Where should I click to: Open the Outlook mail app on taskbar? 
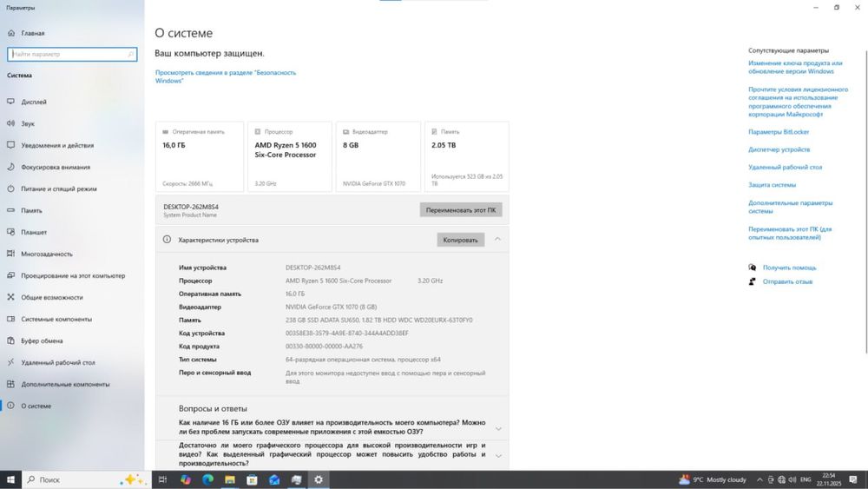(274, 479)
